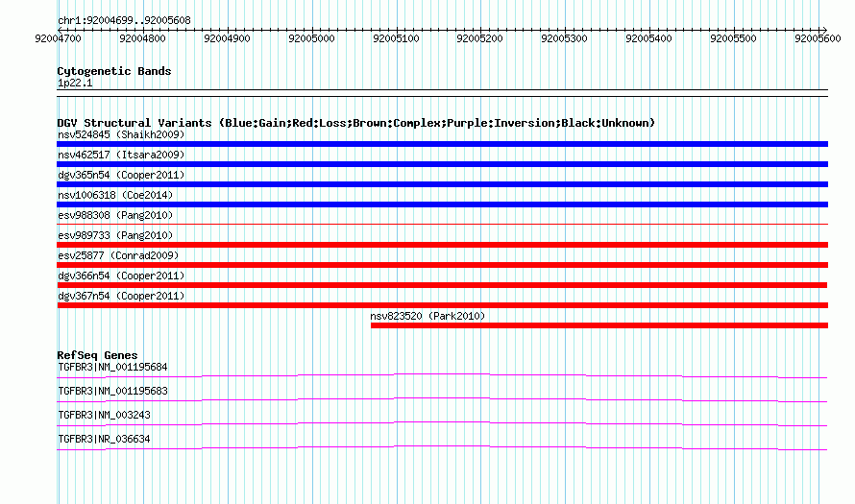Viewport: 855px width, 504px height.
Task: Click ruler position 92005400
Action: click(x=648, y=38)
